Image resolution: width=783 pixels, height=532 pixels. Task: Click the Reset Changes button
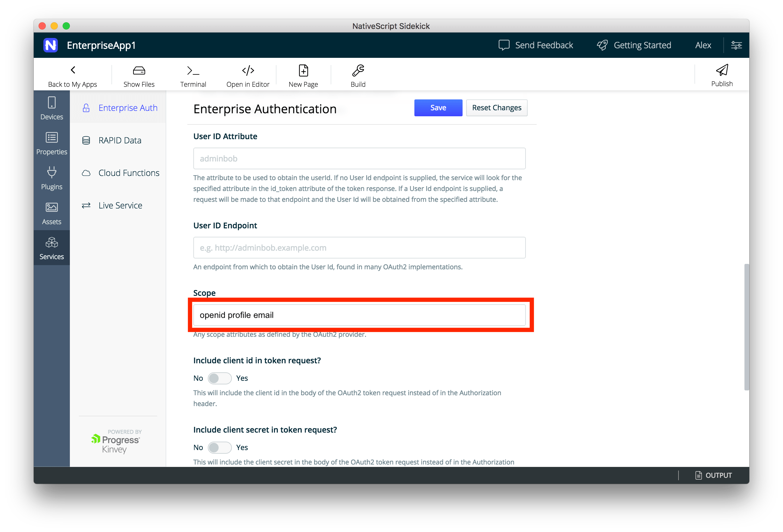[x=496, y=108]
